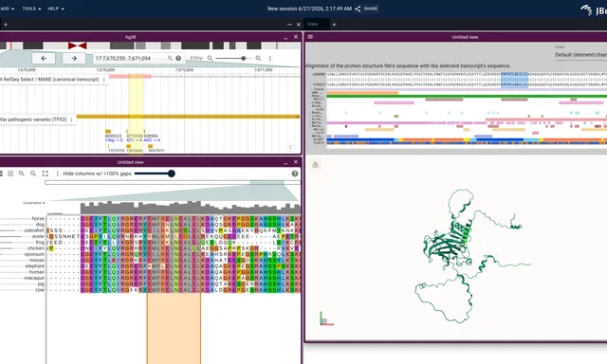Select the RefSeq Select / MANE track label
The width and height of the screenshot is (607, 364).
click(x=50, y=80)
